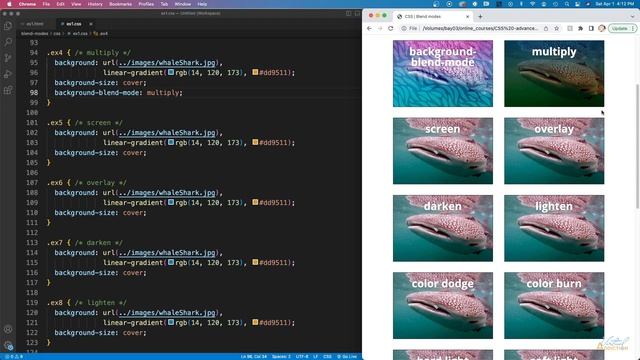Bookmark this page with the star icon
This screenshot has width=640, height=360.
click(556, 29)
